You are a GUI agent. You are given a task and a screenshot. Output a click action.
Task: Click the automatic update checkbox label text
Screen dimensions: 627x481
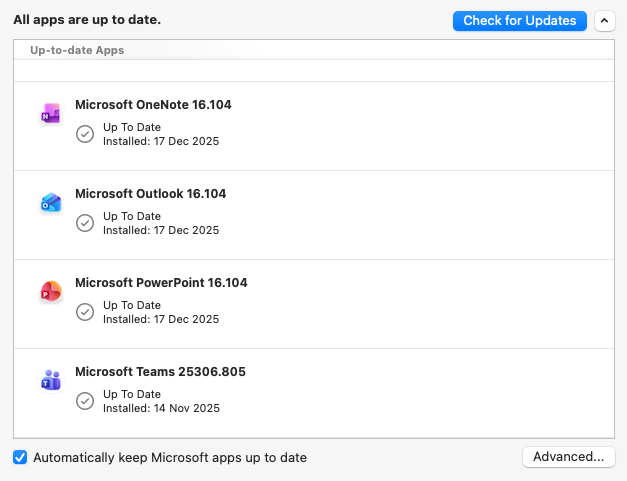tap(170, 458)
